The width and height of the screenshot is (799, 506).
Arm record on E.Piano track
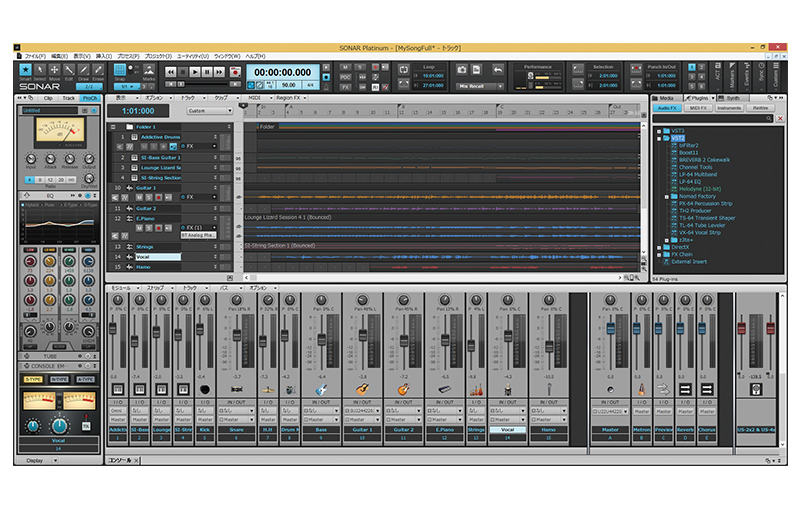coord(158,228)
